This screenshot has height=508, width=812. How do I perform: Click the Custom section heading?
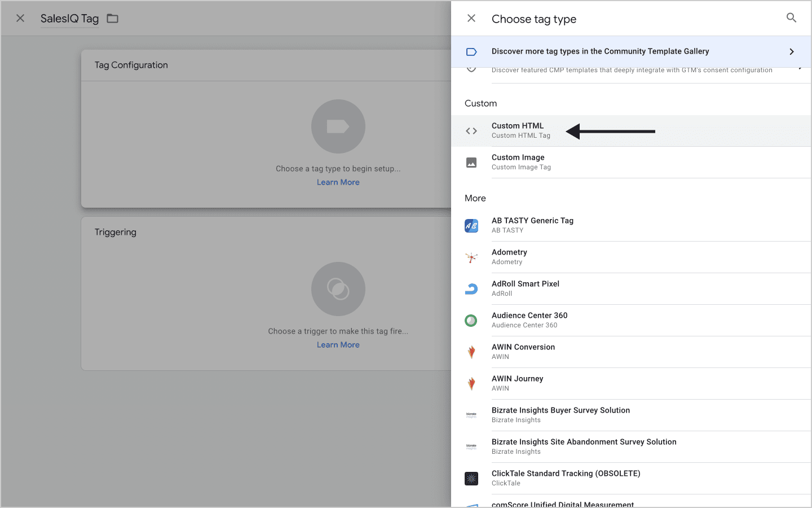481,103
